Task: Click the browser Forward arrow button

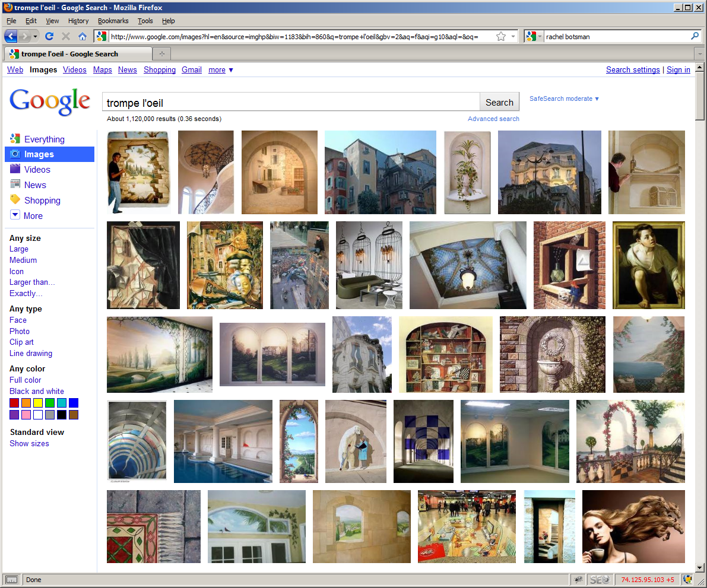Action: click(25, 37)
